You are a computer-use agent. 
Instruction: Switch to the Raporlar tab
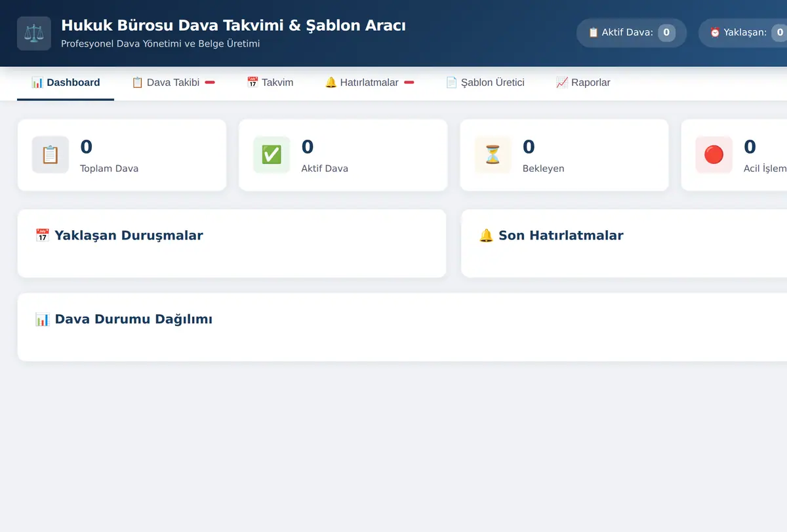pos(583,83)
